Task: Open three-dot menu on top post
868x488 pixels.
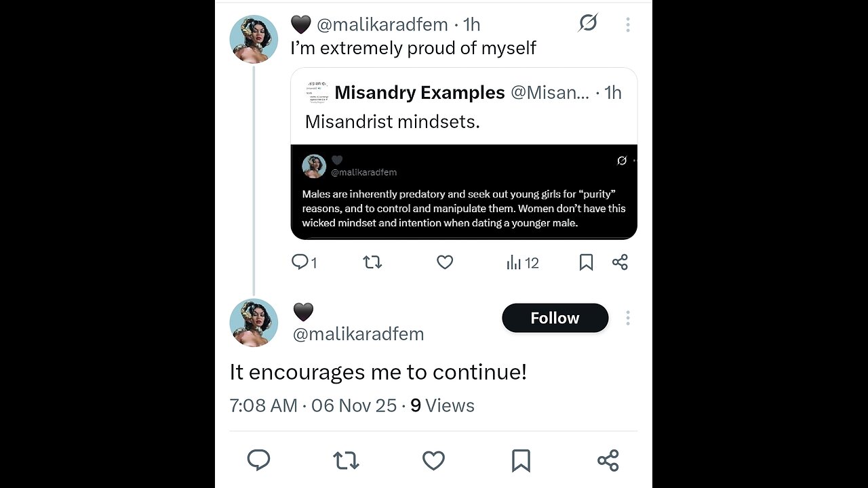Action: click(628, 25)
